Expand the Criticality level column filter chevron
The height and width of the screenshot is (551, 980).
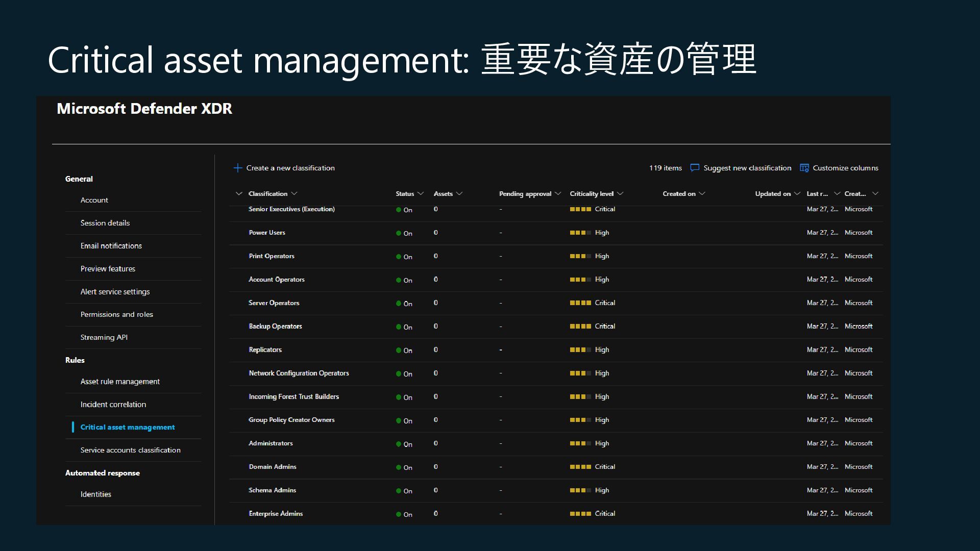tap(620, 194)
